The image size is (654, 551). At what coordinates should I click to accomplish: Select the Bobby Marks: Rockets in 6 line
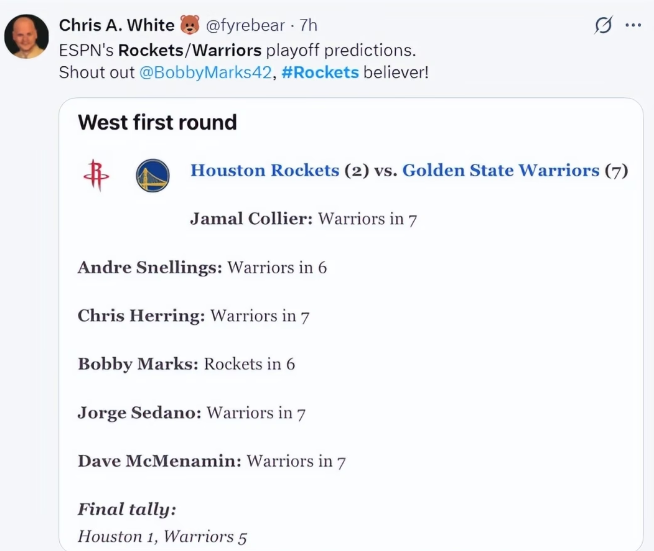pyautogui.click(x=186, y=364)
